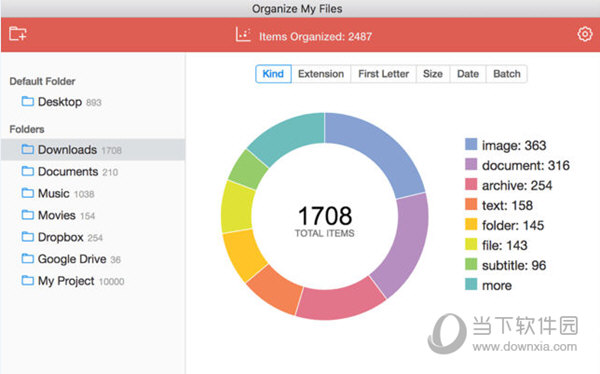The width and height of the screenshot is (600, 374).
Task: Click the 'text: 158' legend label
Action: (x=507, y=205)
